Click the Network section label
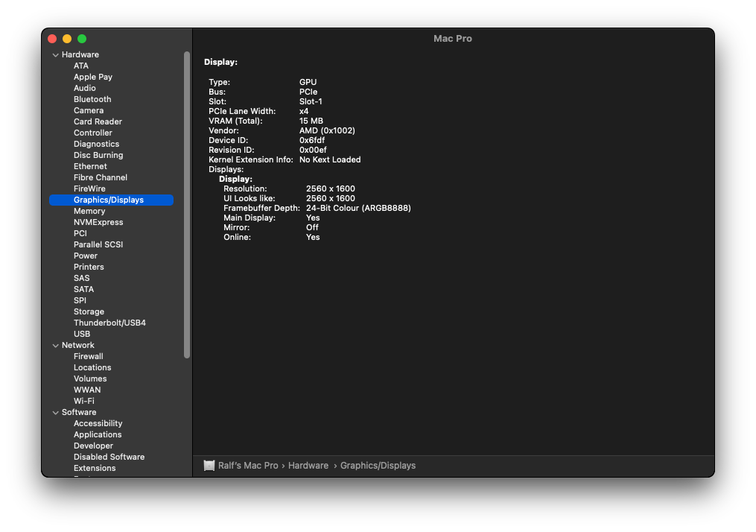Image resolution: width=756 pixels, height=532 pixels. 78,345
